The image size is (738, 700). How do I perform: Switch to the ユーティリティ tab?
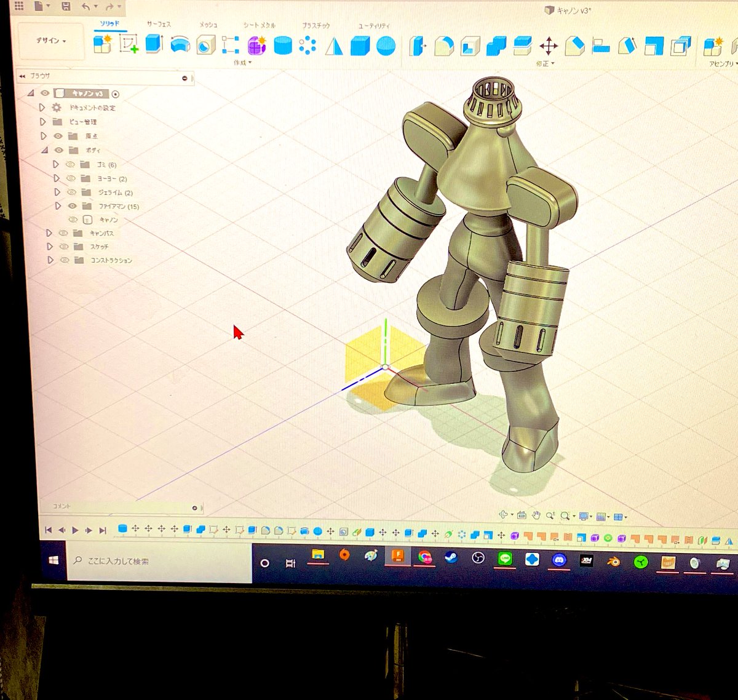point(373,26)
